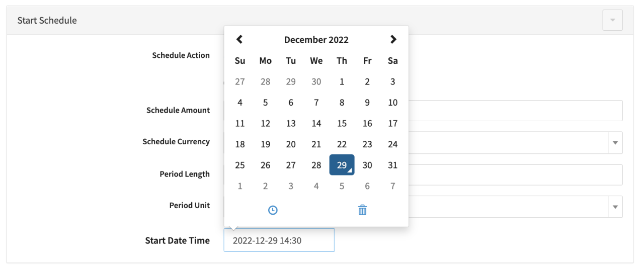Select December 31 in calendar
This screenshot has height=270, width=644.
pos(392,165)
